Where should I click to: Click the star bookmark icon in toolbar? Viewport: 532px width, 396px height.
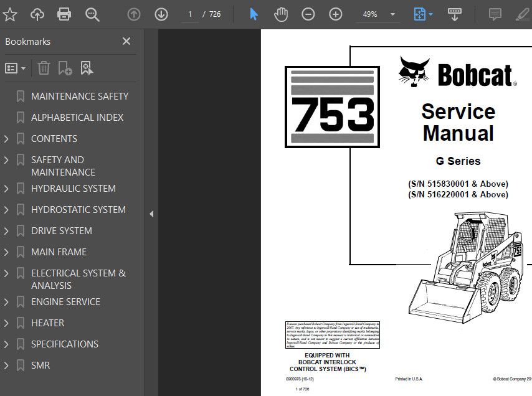pyautogui.click(x=10, y=14)
